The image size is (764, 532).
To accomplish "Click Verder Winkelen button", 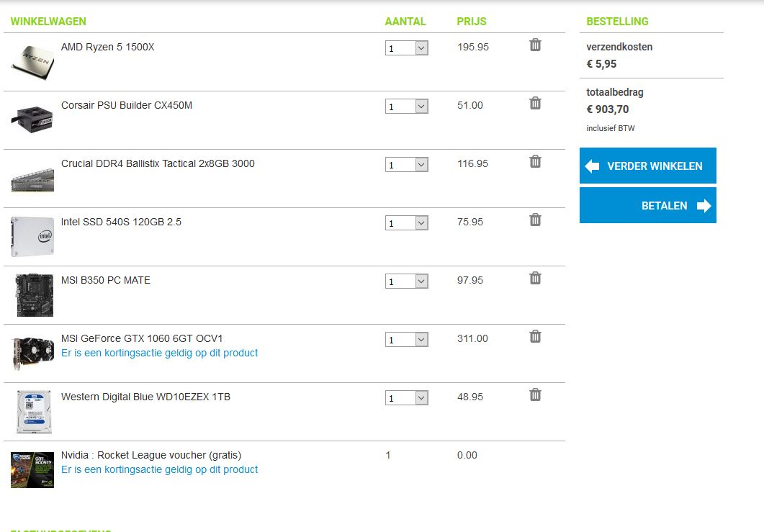I will tap(647, 166).
